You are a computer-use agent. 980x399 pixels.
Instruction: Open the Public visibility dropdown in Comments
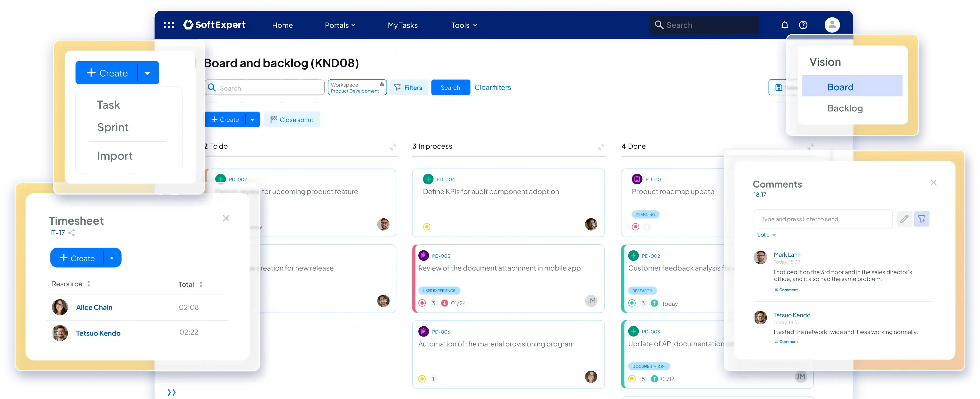click(765, 235)
